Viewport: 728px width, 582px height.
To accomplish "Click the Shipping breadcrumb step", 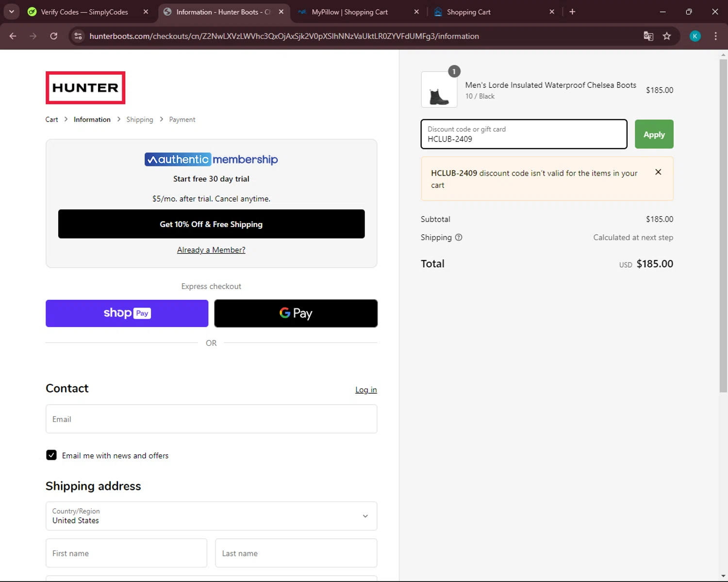I will pyautogui.click(x=140, y=119).
